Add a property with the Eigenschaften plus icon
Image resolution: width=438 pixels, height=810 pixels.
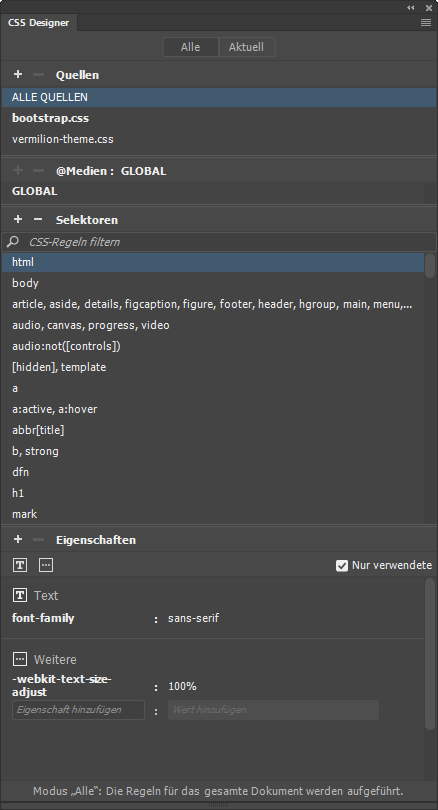point(18,539)
